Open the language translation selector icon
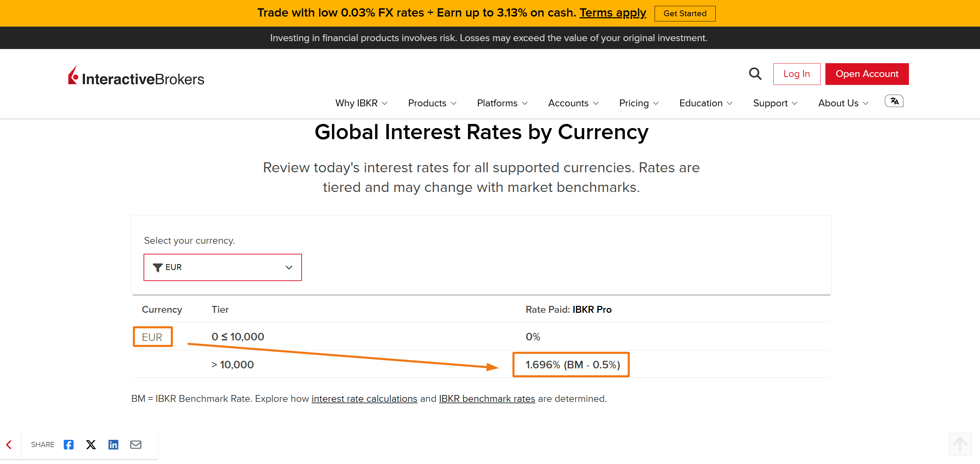The height and width of the screenshot is (464, 980). pos(894,101)
